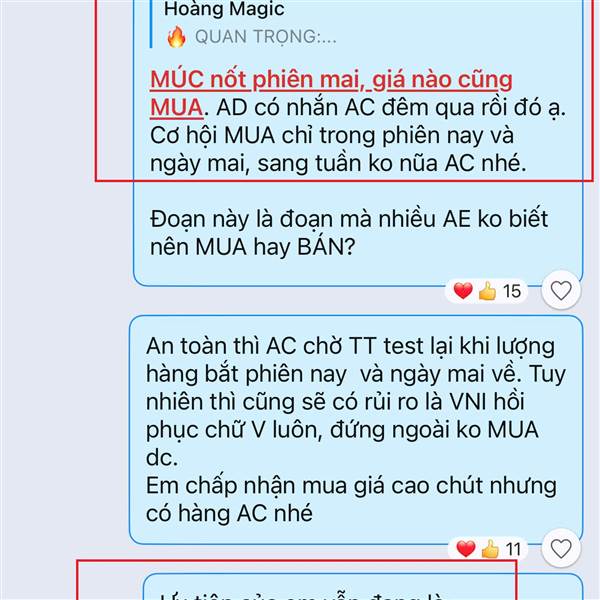
Task: Tap the Hoàng Magic name in the quoted reply
Action: coord(224,9)
